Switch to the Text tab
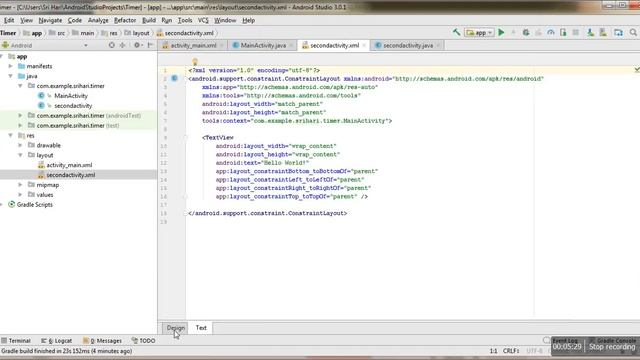This screenshot has height=360, width=640. 201,328
